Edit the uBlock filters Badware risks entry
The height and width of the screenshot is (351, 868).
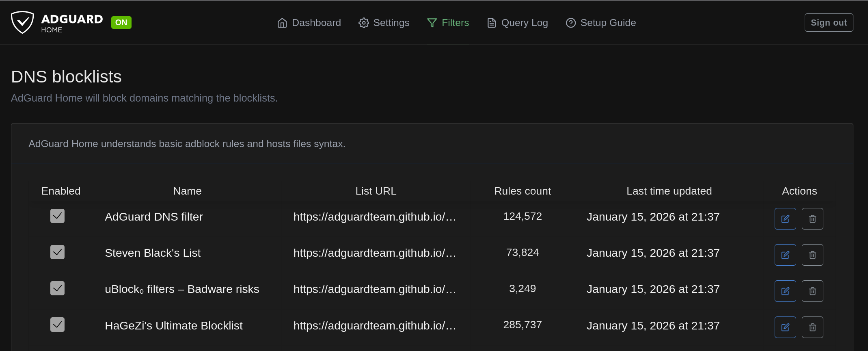pyautogui.click(x=785, y=291)
